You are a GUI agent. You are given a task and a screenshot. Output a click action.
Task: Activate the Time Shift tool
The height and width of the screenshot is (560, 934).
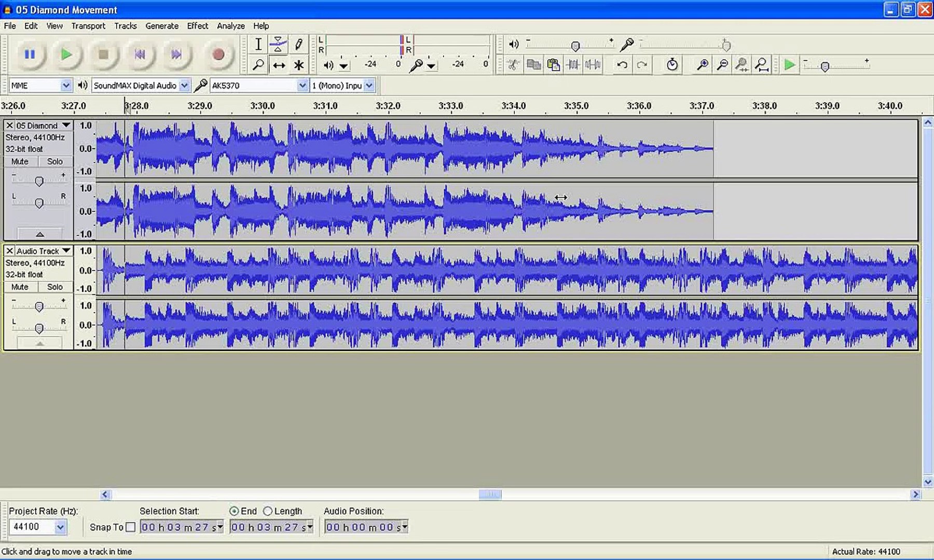coord(279,65)
